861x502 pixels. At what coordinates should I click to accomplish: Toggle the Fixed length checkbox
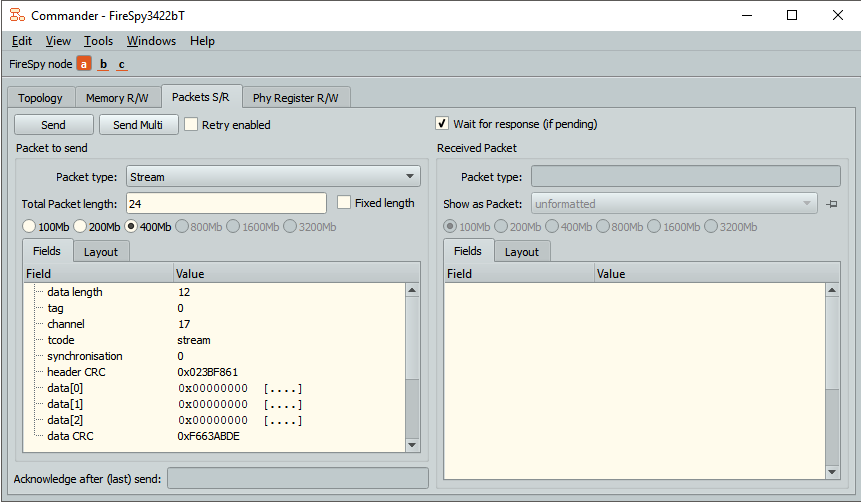tap(344, 202)
